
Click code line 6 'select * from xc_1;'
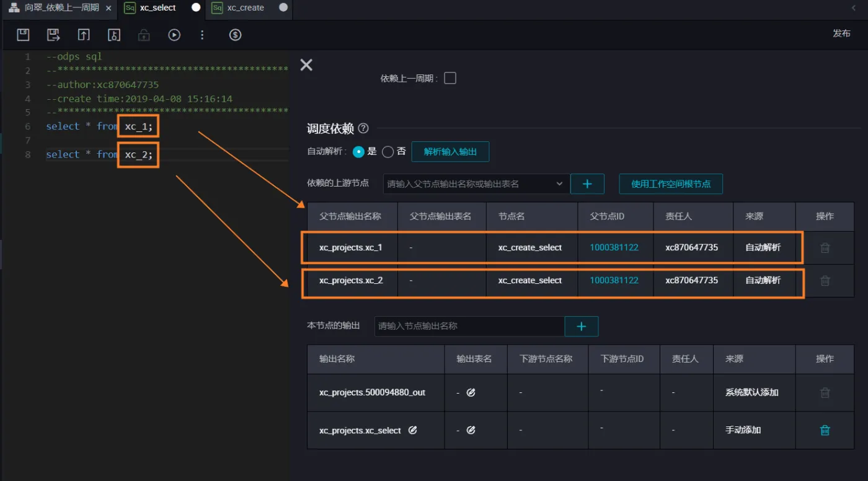tap(99, 126)
